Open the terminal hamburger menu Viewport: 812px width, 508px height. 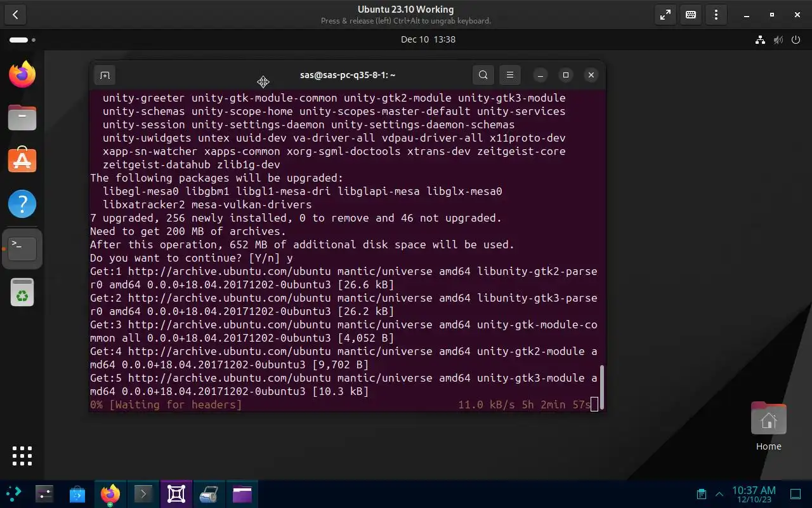[x=509, y=75]
